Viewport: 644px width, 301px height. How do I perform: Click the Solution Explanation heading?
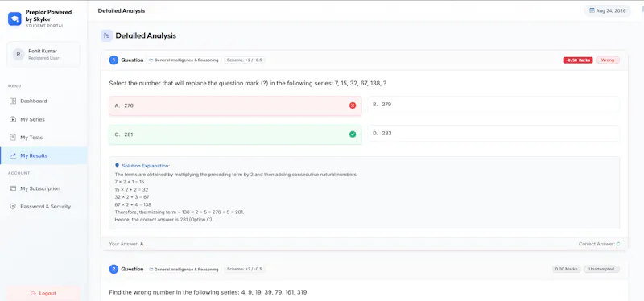146,166
